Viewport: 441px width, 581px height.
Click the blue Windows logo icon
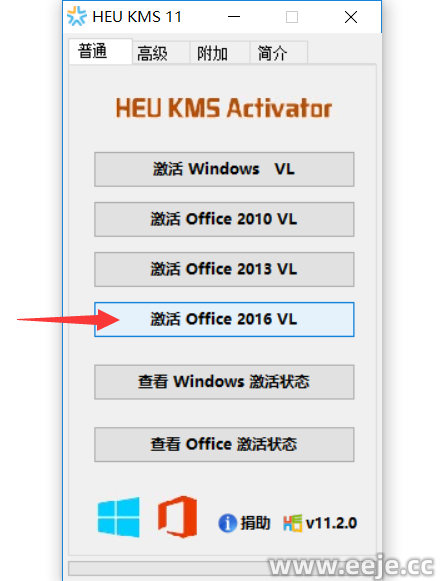pyautogui.click(x=119, y=517)
